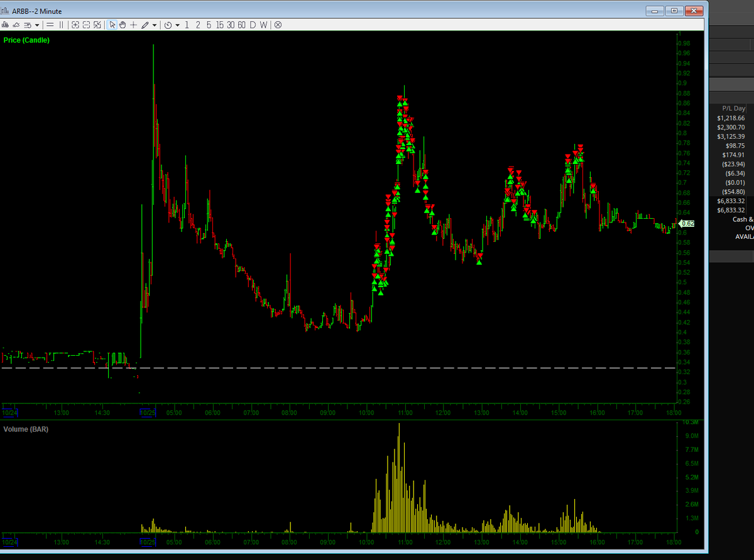The width and height of the screenshot is (754, 560).
Task: Select the vertical lines tool
Action: (62, 25)
